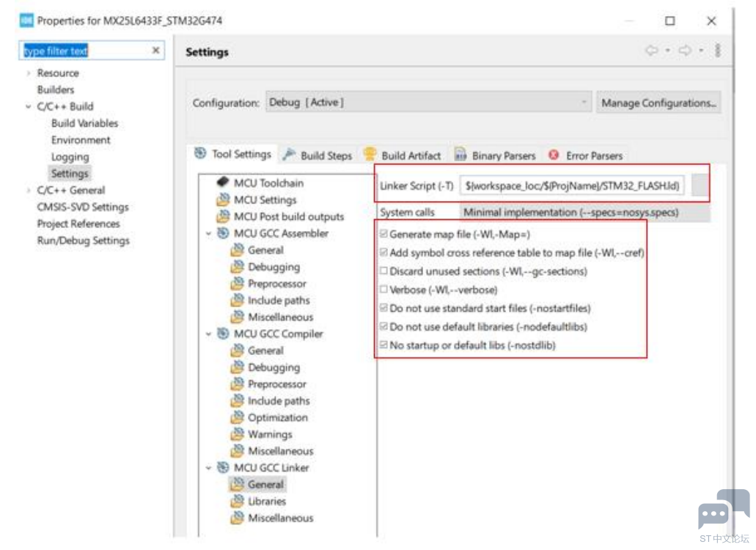
Task: Toggle No startup or default libs
Action: [383, 345]
